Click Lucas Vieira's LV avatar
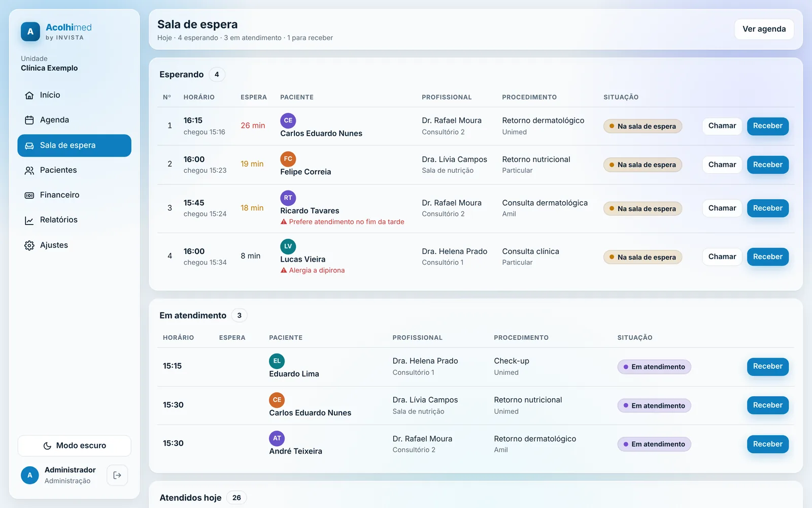The height and width of the screenshot is (508, 812). [288, 246]
